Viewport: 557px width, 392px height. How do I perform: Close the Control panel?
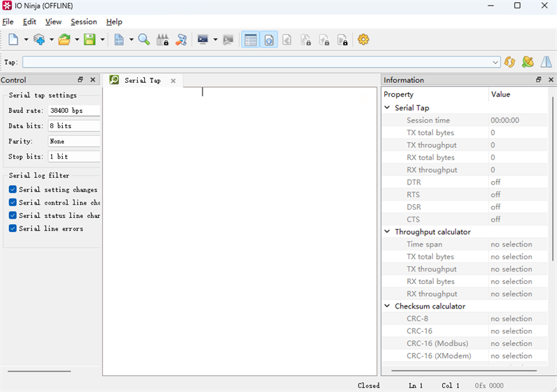click(x=93, y=79)
